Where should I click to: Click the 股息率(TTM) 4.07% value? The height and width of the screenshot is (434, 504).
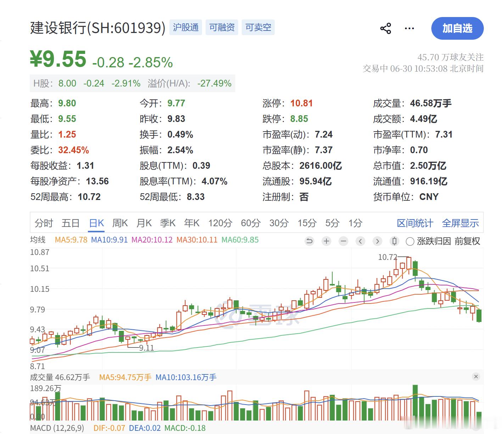(214, 181)
